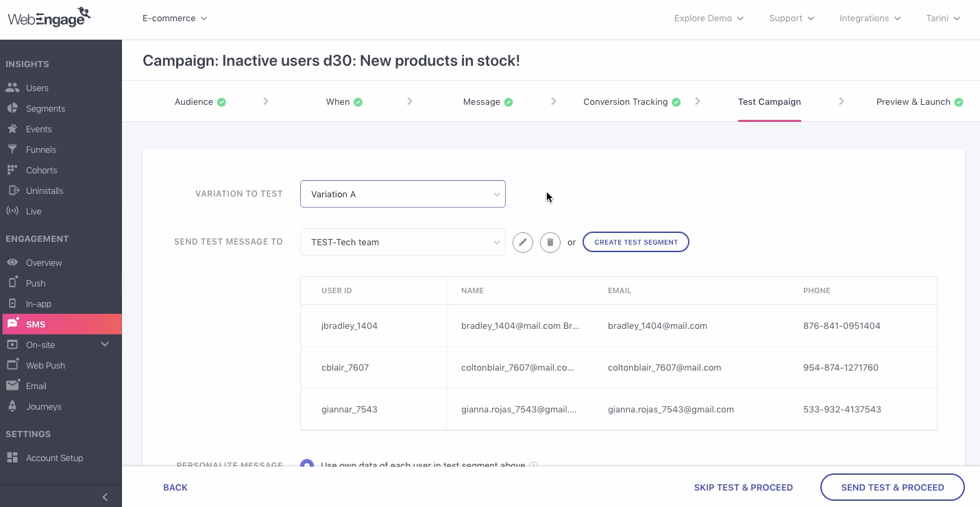980x507 pixels.
Task: Click the Overview eye icon
Action: pos(12,262)
